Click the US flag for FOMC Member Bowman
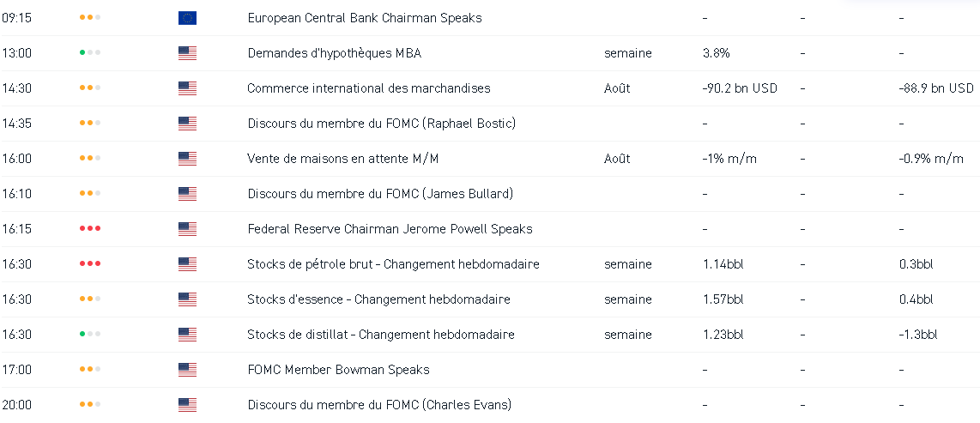The width and height of the screenshot is (980, 423). point(187,370)
